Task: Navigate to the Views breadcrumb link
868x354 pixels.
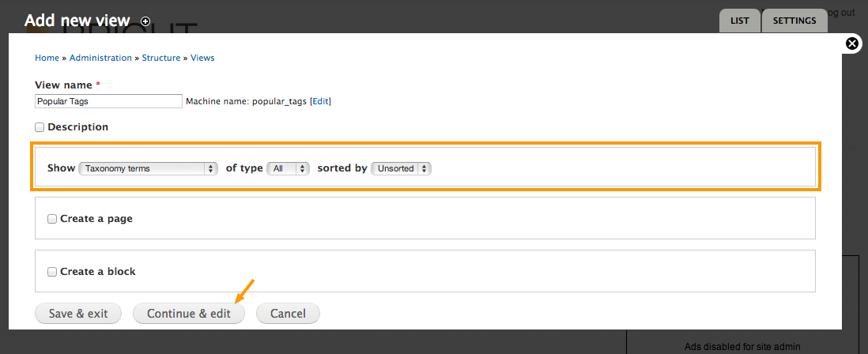Action: tap(202, 58)
